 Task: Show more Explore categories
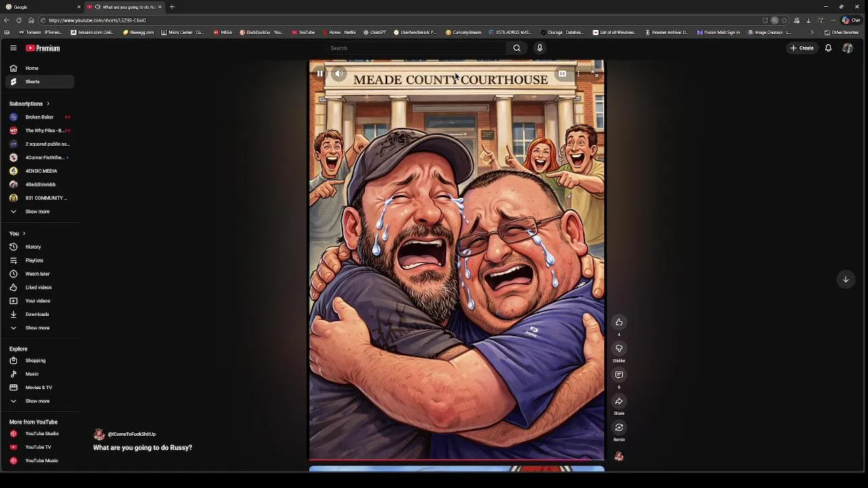(40, 401)
